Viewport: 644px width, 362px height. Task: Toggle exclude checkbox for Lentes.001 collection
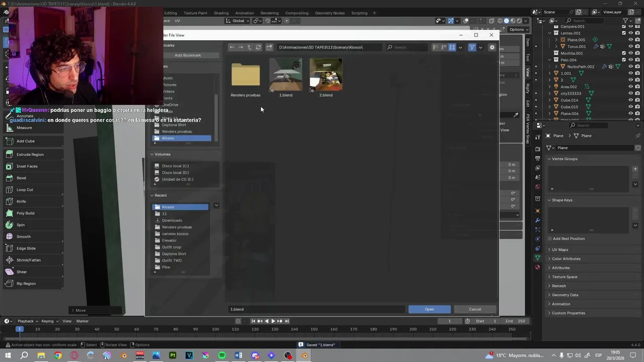click(624, 33)
